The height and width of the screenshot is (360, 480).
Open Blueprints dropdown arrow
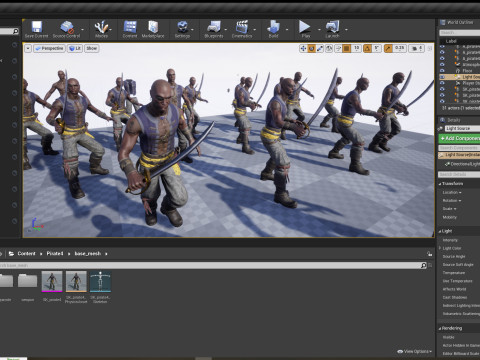pyautogui.click(x=225, y=29)
